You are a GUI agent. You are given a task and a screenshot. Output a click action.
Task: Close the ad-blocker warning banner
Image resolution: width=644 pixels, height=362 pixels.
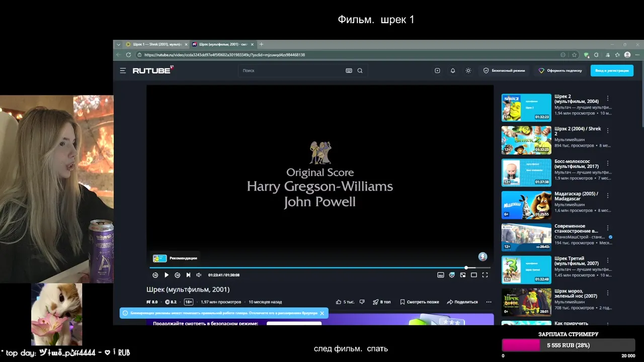(x=322, y=313)
